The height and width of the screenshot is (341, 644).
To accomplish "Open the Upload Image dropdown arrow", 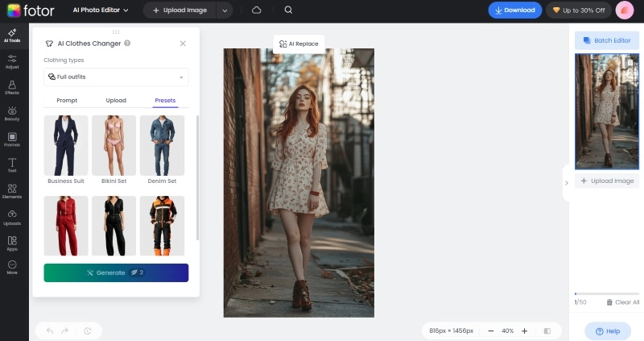I will tap(224, 10).
